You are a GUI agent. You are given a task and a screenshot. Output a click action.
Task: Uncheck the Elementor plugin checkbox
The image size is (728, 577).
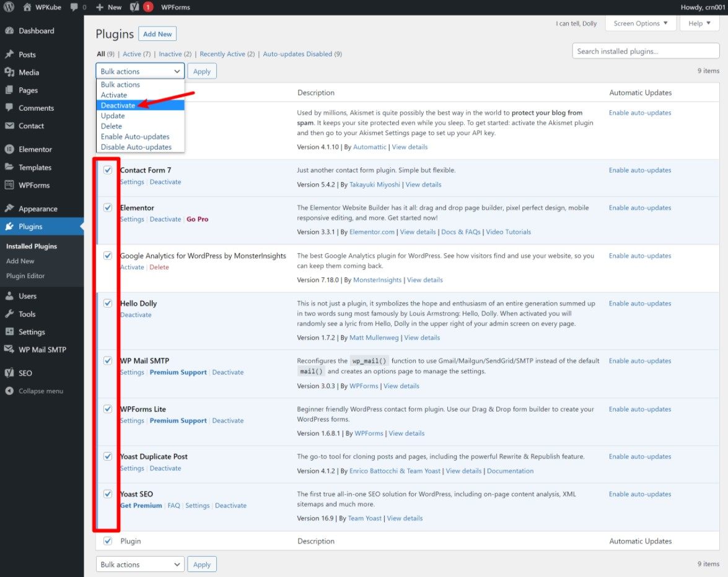(108, 207)
